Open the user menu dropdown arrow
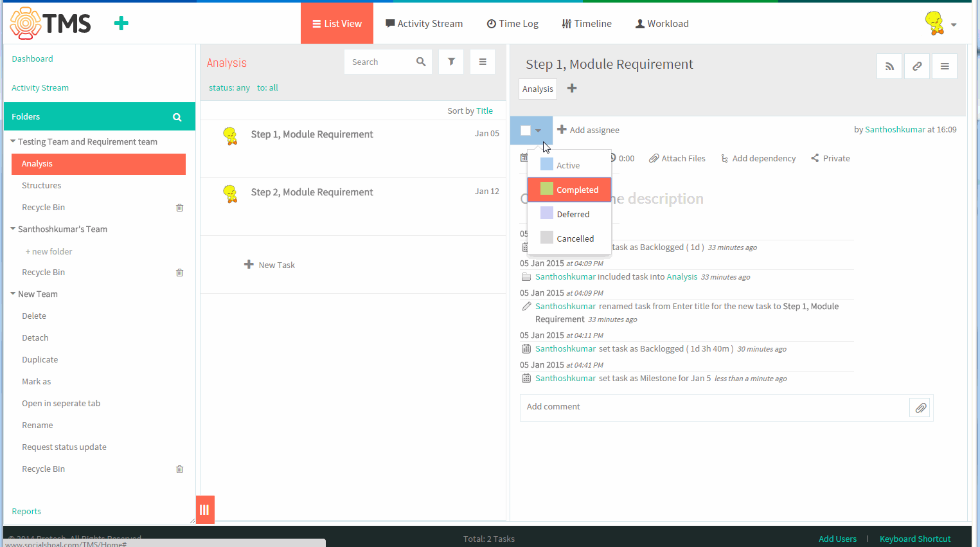The height and width of the screenshot is (547, 980). tap(954, 25)
